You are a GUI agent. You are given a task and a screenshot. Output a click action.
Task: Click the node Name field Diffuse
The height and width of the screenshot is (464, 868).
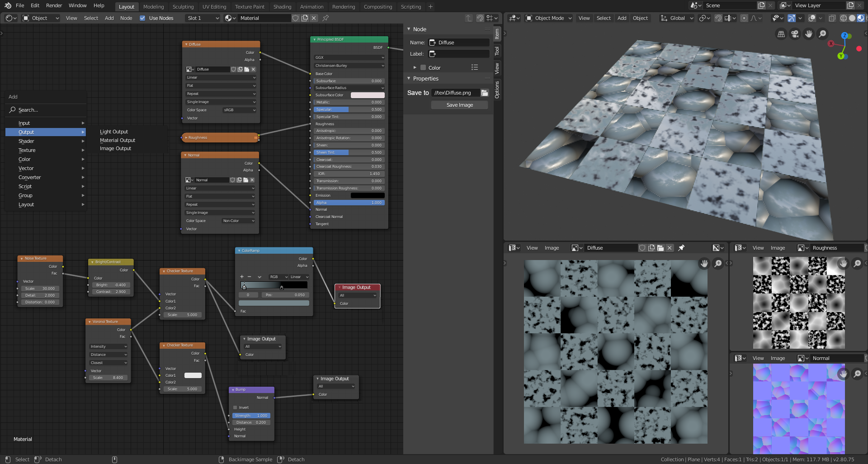click(x=459, y=43)
